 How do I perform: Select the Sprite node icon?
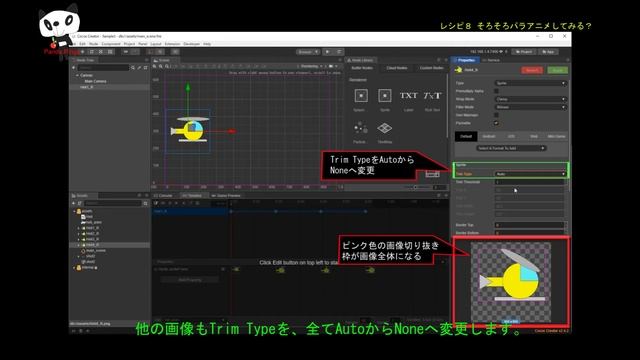384,96
